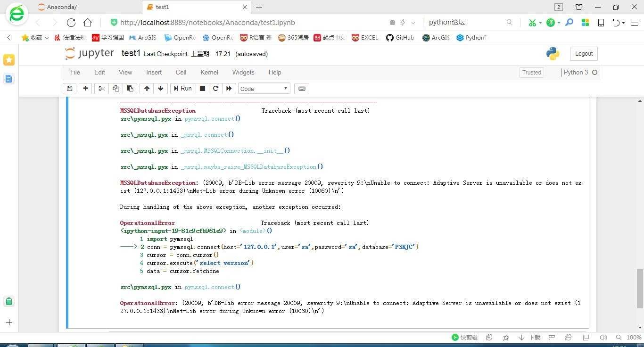Copy the selected cells
This screenshot has height=347, width=644.
[116, 88]
